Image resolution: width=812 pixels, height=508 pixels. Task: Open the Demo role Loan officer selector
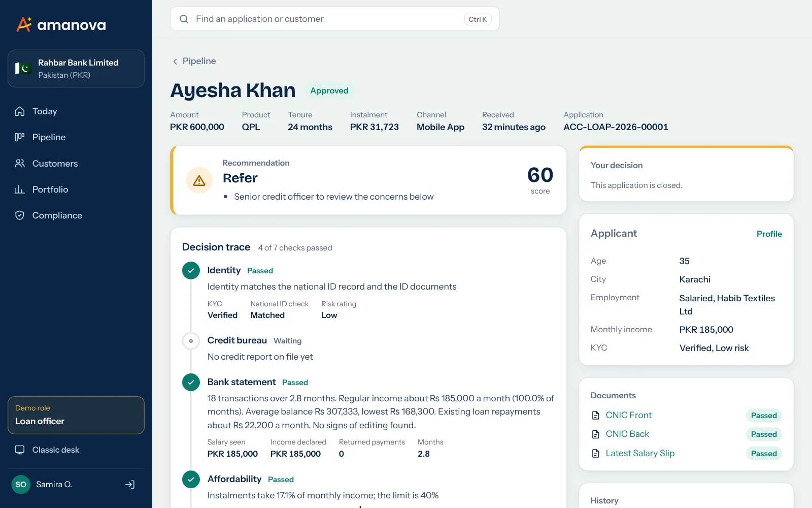tap(76, 416)
